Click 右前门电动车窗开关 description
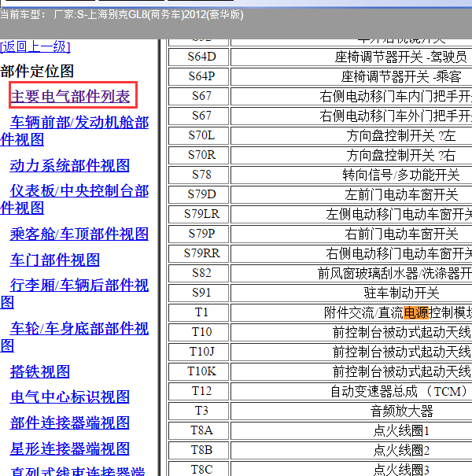Image resolution: width=472 pixels, height=476 pixels. tap(401, 234)
